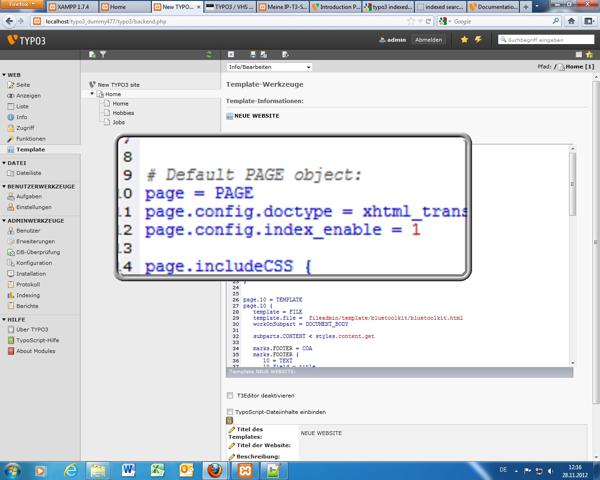The image size is (600, 480).
Task: Click the Abmelden logout button
Action: [x=428, y=40]
